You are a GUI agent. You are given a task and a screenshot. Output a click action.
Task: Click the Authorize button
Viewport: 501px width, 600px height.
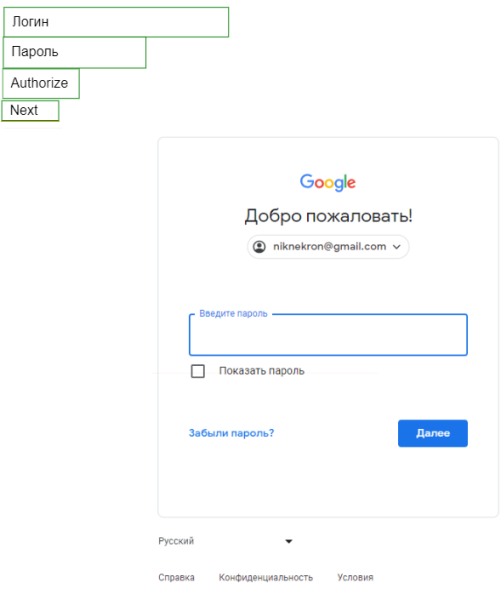[x=41, y=83]
